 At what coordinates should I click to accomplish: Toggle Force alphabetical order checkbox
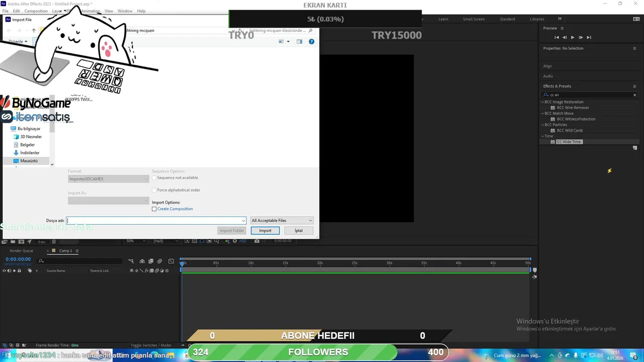[x=154, y=190]
